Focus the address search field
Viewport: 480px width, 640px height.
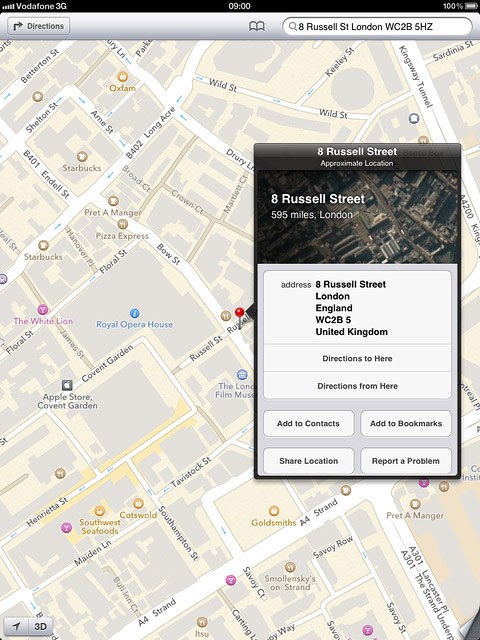click(377, 27)
